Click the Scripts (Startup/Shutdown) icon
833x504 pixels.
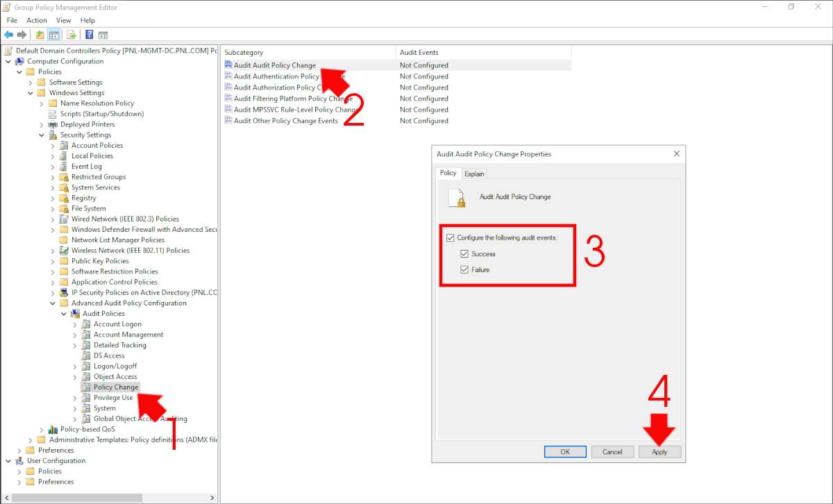point(53,114)
